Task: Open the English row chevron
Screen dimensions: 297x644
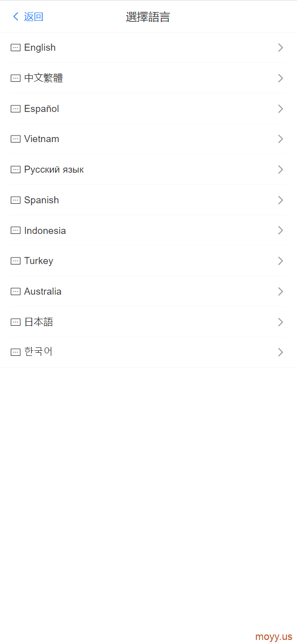Action: 280,48
